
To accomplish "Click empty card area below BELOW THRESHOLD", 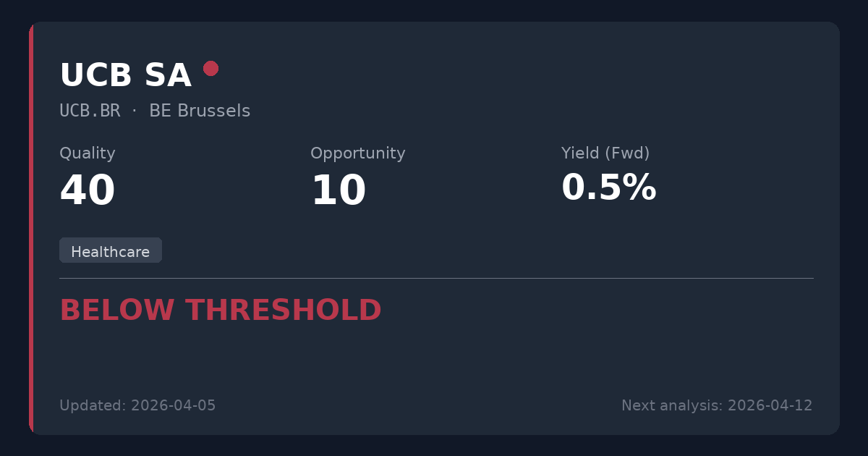I will pos(434,358).
